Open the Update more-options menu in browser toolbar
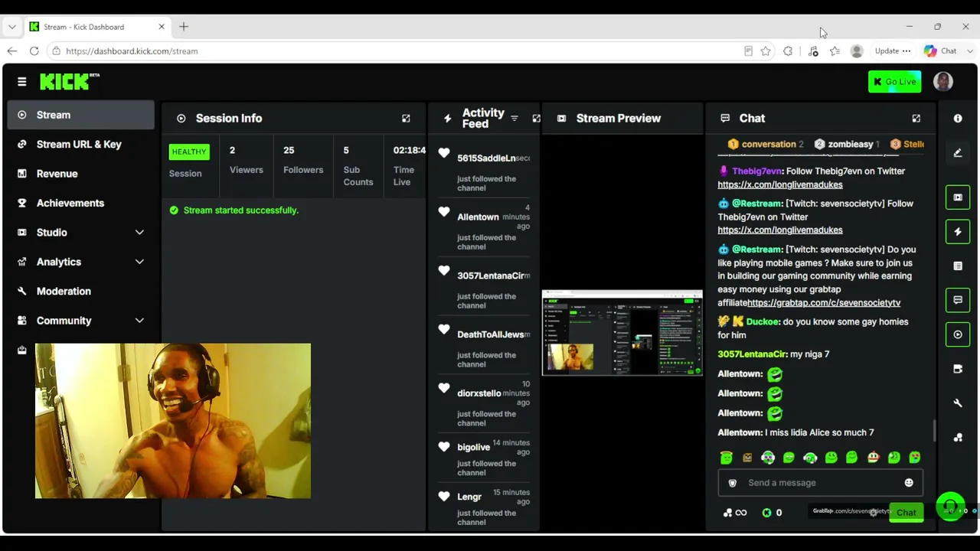Screen dimensions: 980x551 (906, 51)
